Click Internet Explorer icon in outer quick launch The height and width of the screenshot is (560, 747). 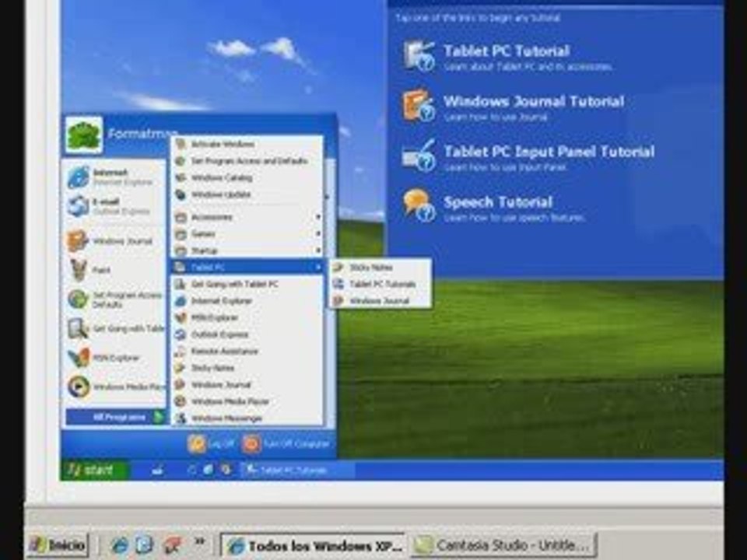[119, 544]
